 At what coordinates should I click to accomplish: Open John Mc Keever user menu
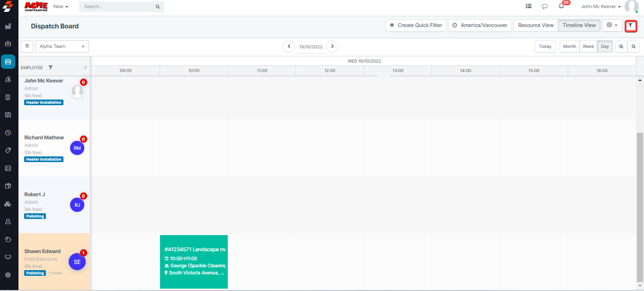[x=600, y=7]
